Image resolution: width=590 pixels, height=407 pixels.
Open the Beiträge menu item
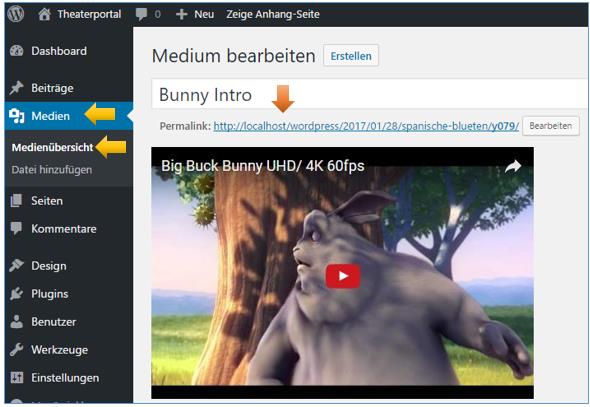[52, 88]
